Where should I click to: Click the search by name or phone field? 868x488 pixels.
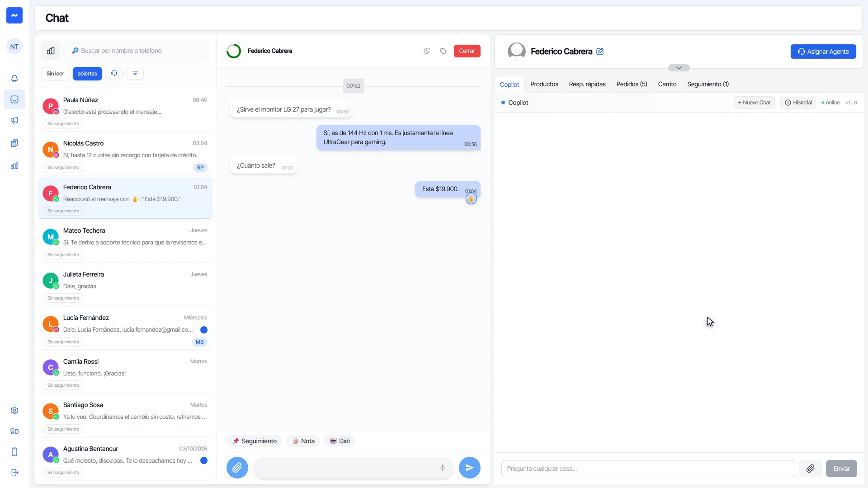pyautogui.click(x=137, y=51)
